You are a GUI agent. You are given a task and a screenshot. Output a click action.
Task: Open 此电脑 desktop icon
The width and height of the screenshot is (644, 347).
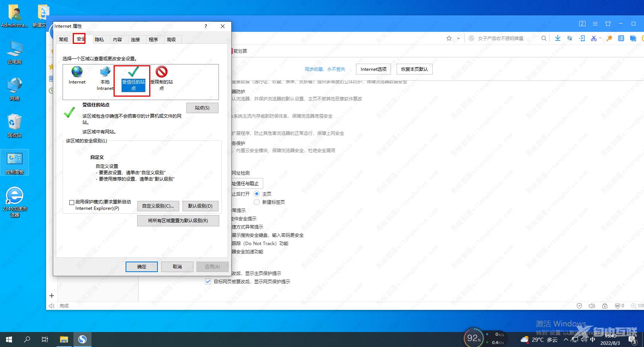pos(15,52)
